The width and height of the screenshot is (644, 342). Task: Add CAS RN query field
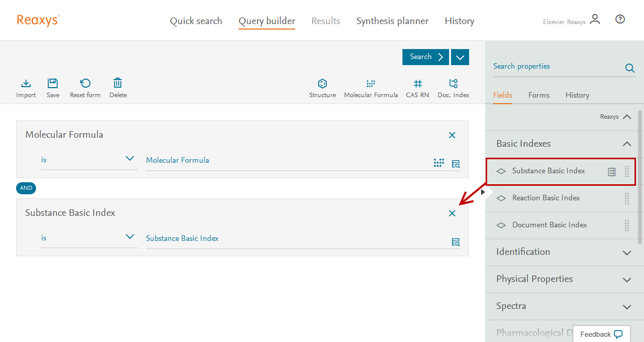point(417,84)
